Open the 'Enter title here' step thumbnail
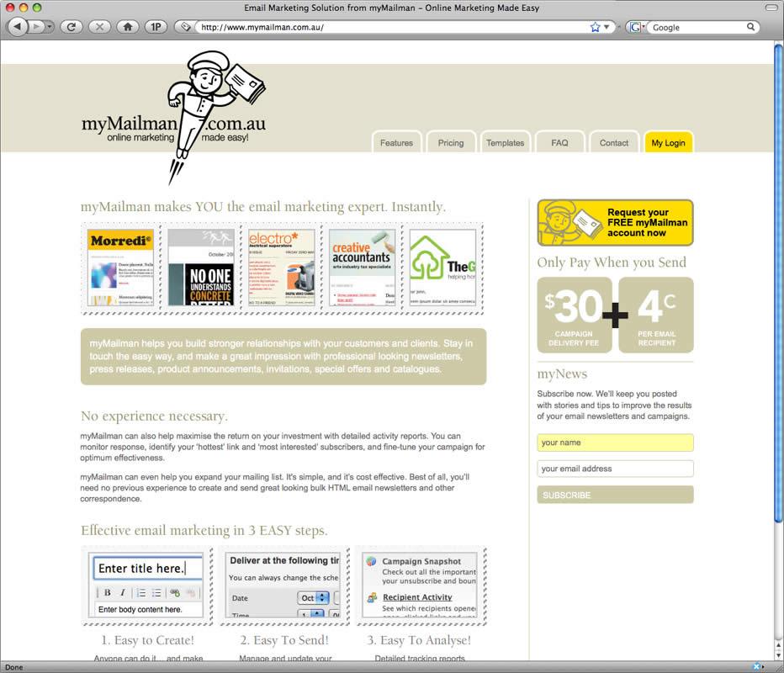784x673 pixels. click(x=147, y=585)
